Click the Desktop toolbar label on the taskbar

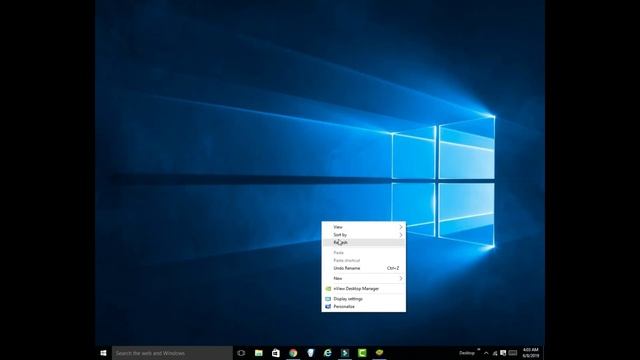467,353
